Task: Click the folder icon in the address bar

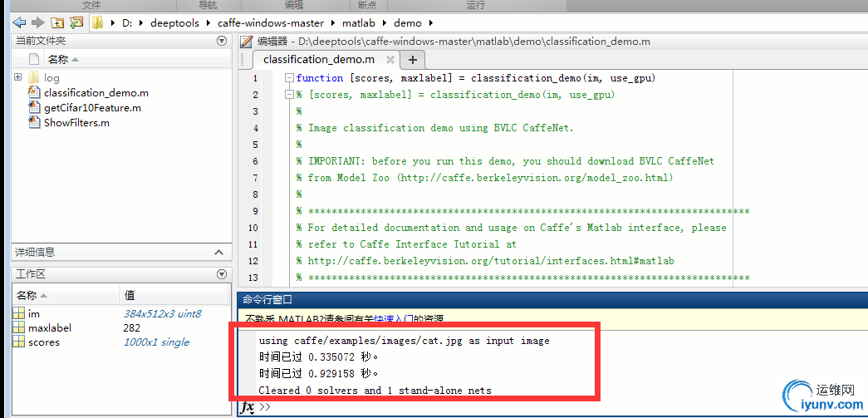Action: 98,22
